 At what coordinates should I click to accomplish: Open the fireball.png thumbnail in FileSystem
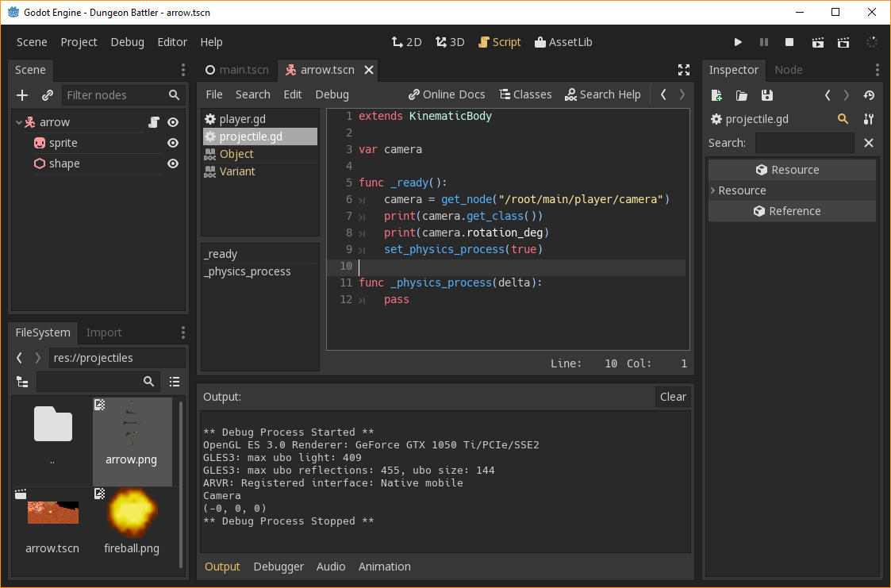click(132, 512)
